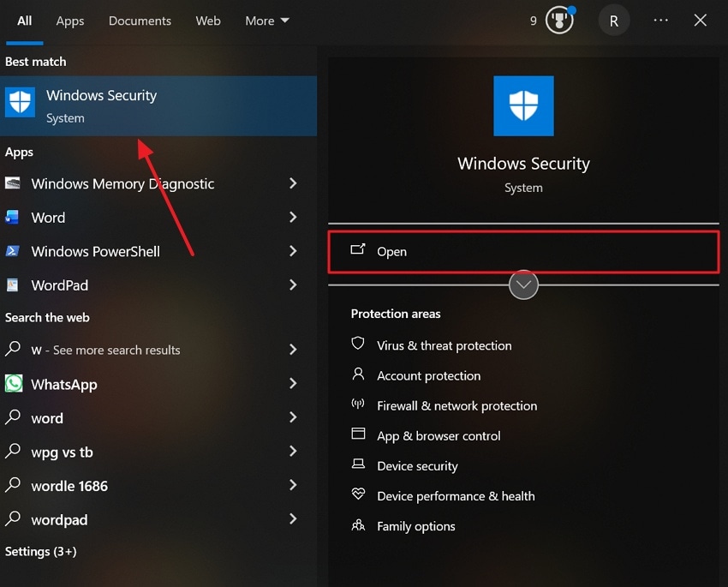
Task: Open the Windows Defender tray status icon
Action: click(x=558, y=20)
